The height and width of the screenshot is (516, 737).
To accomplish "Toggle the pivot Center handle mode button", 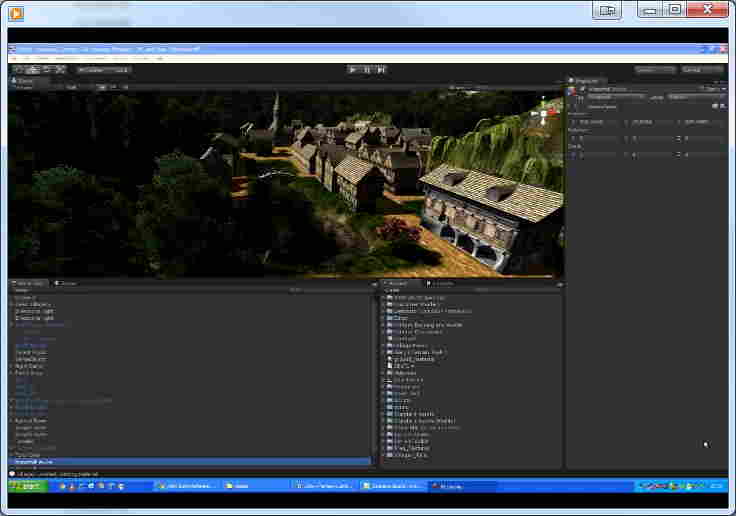I will pyautogui.click(x=90, y=70).
